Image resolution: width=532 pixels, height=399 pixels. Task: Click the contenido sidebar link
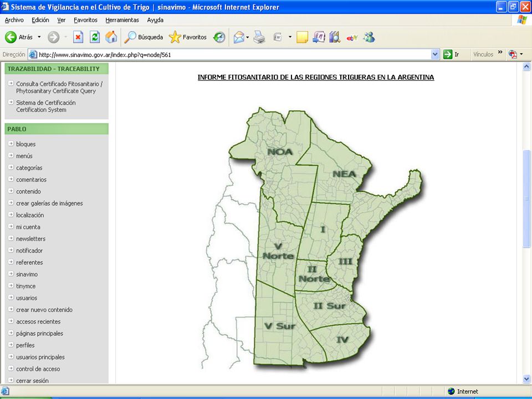coord(28,191)
